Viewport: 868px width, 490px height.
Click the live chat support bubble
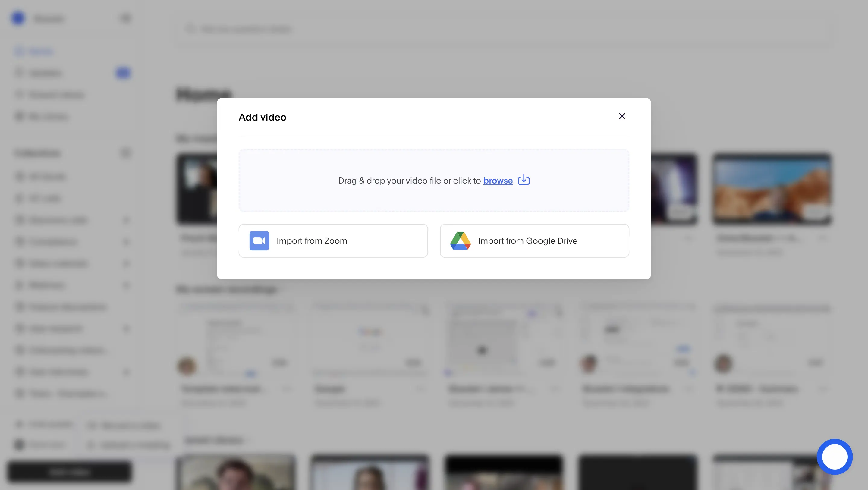835,457
